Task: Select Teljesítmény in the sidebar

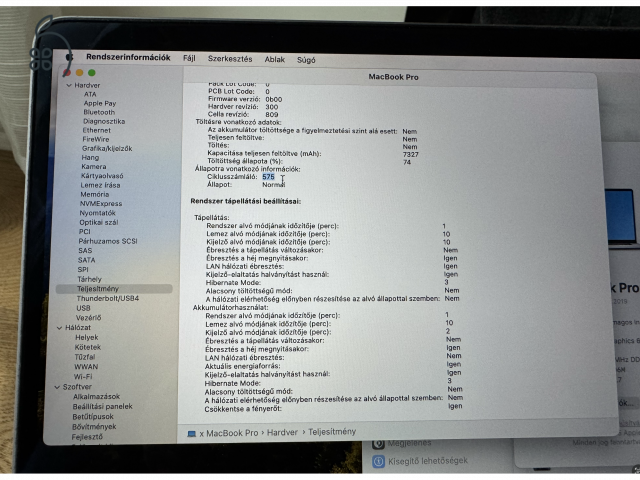Action: pyautogui.click(x=114, y=289)
